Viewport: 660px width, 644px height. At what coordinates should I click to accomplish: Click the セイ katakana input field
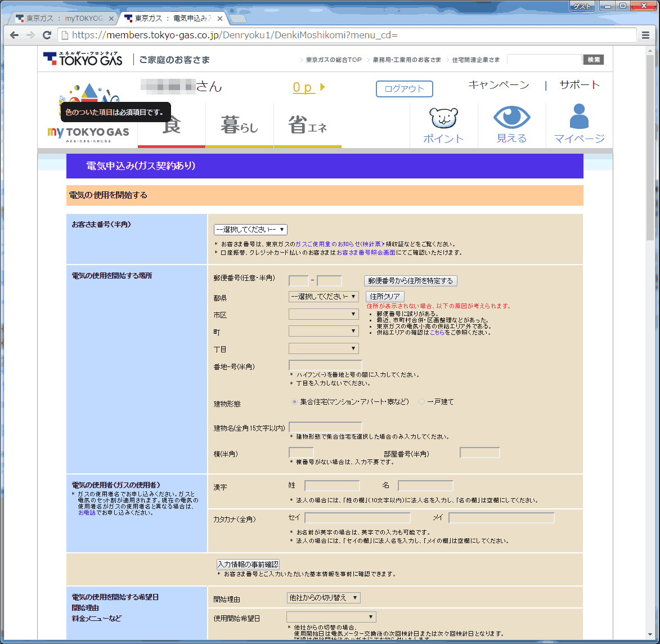[x=358, y=518]
